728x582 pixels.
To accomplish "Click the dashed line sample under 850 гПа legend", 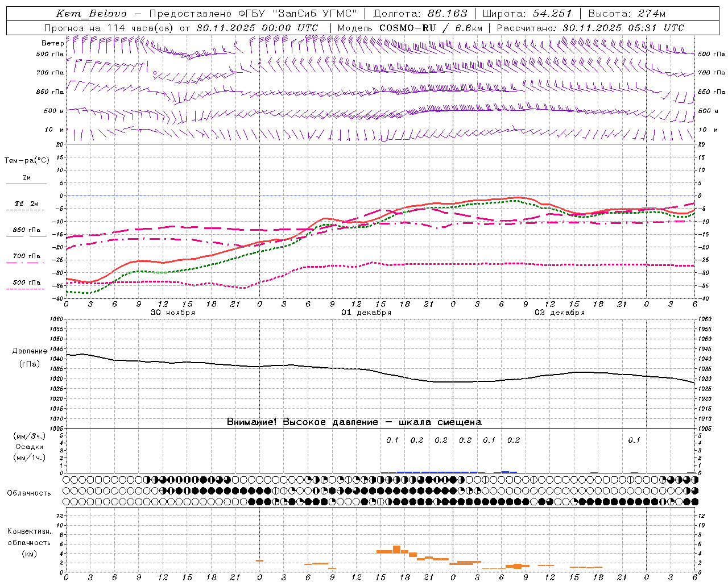I will point(26,236).
